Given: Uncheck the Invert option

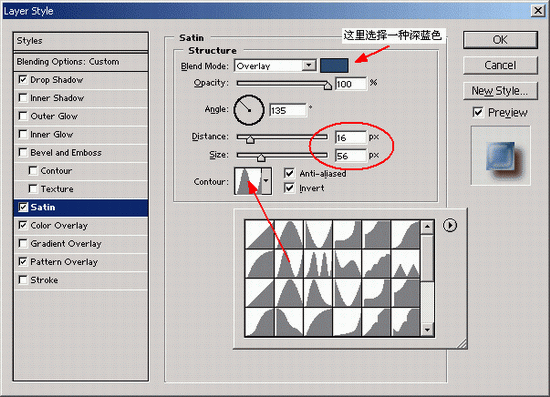Looking at the screenshot, I should pos(289,188).
